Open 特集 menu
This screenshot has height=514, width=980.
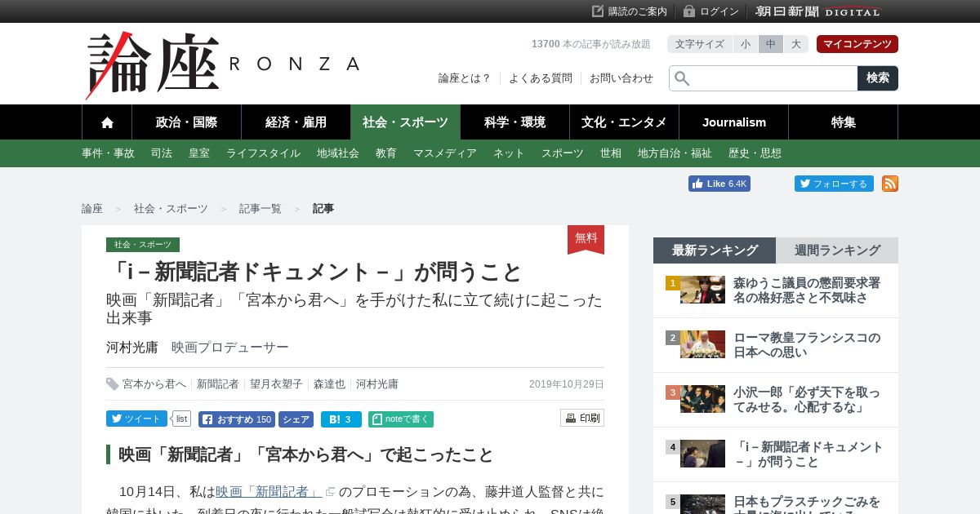coord(844,122)
